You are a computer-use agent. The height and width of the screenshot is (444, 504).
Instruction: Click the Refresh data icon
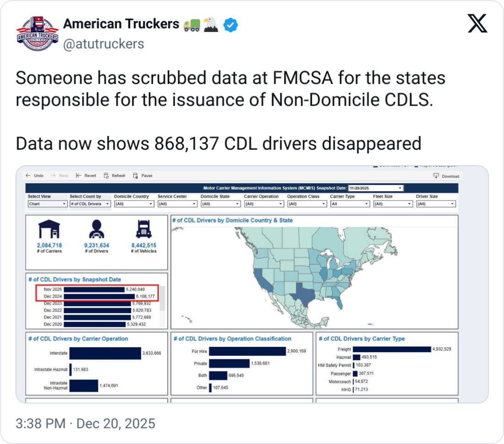pyautogui.click(x=106, y=175)
